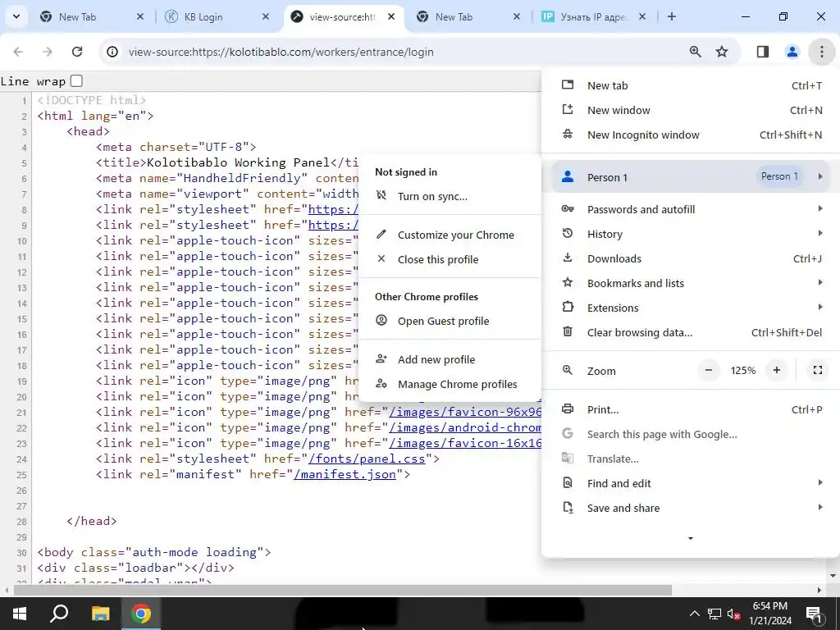Choose Clear browsing data
Screen dimensions: 840x630
[691, 333]
